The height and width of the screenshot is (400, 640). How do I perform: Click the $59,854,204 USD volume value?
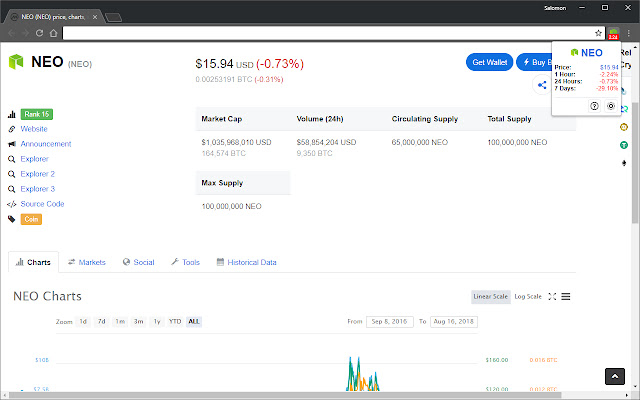point(327,142)
